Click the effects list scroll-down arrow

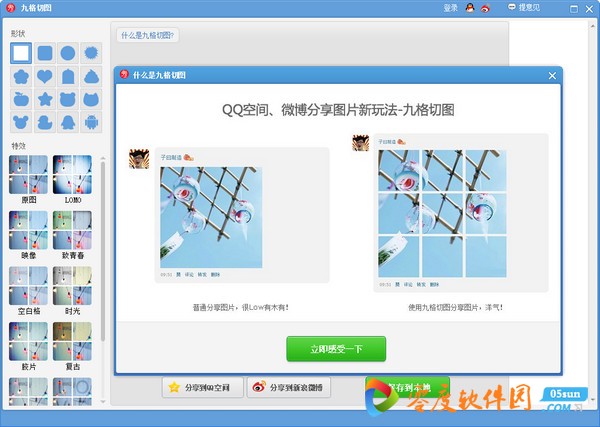[x=103, y=401]
